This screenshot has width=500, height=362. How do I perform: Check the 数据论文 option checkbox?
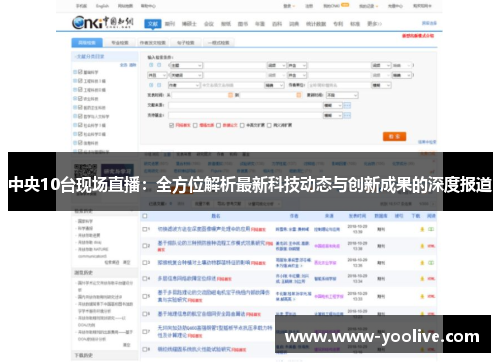click(219, 125)
